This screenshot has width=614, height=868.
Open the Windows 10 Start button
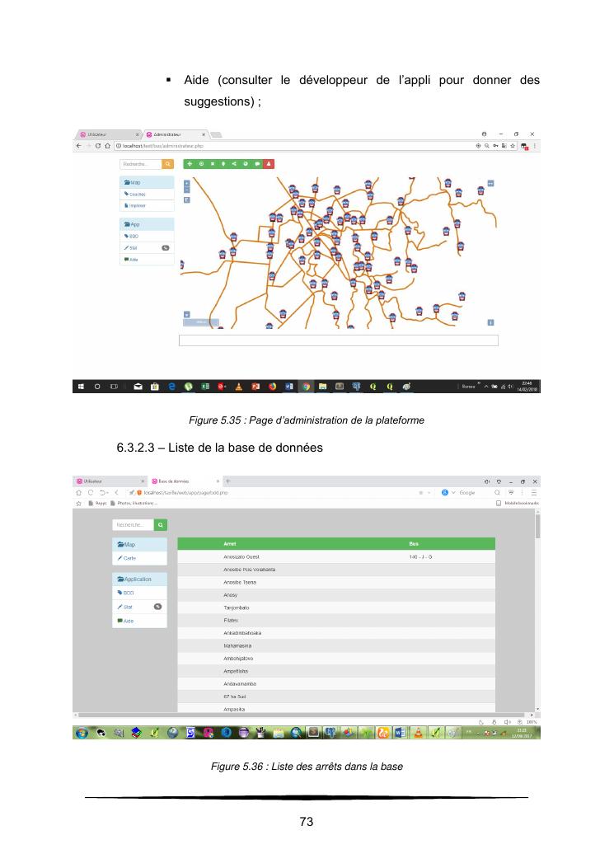point(81,386)
